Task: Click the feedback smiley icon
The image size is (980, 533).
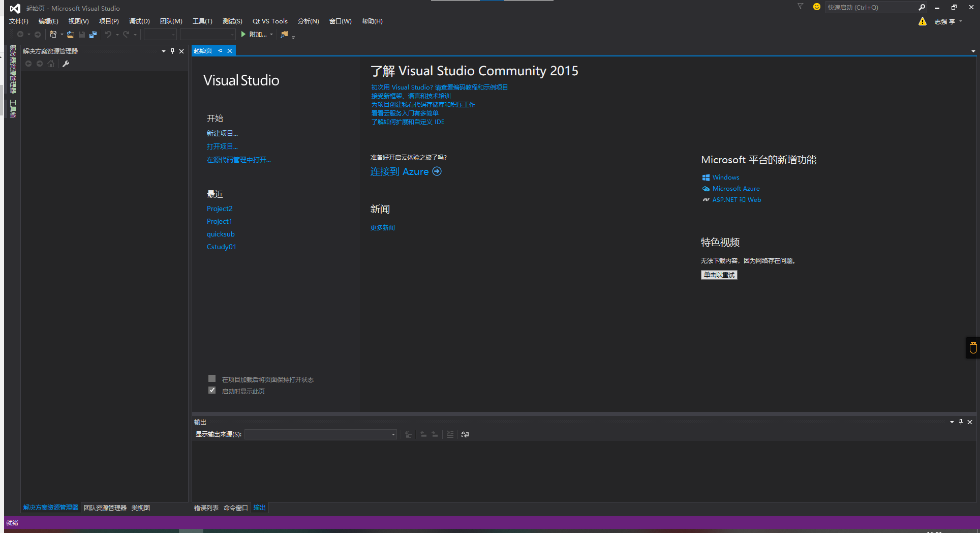Action: (817, 7)
